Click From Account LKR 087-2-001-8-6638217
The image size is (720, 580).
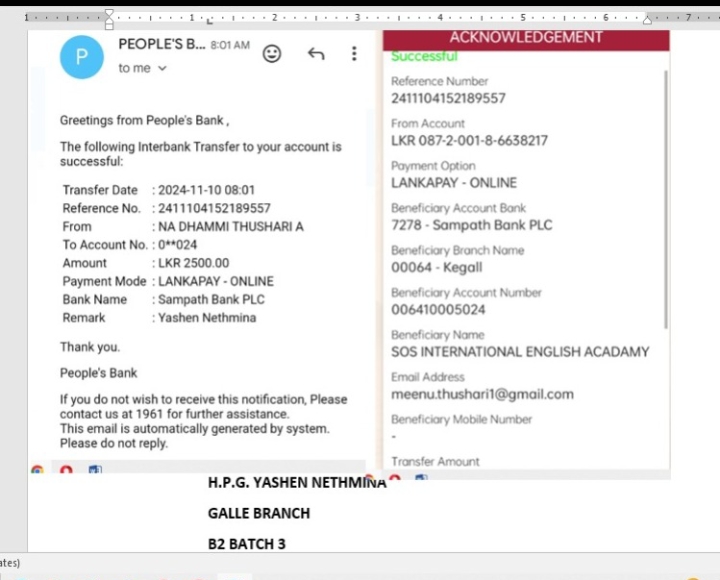coord(469,141)
